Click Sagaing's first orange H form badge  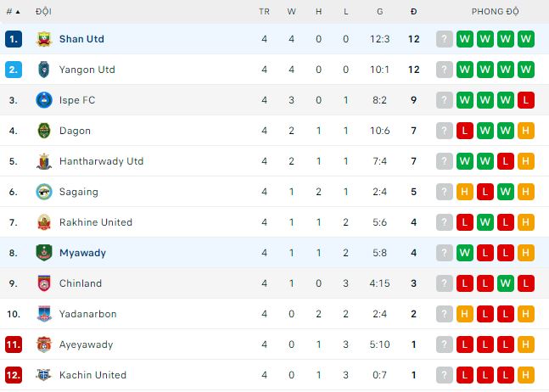click(465, 192)
